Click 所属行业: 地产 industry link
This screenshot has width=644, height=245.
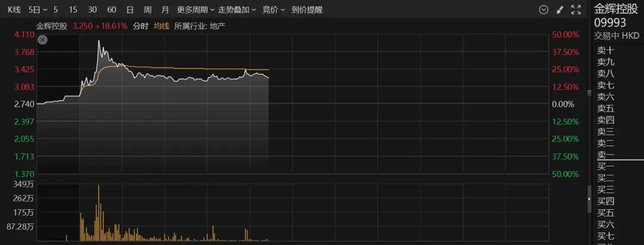tap(200, 26)
